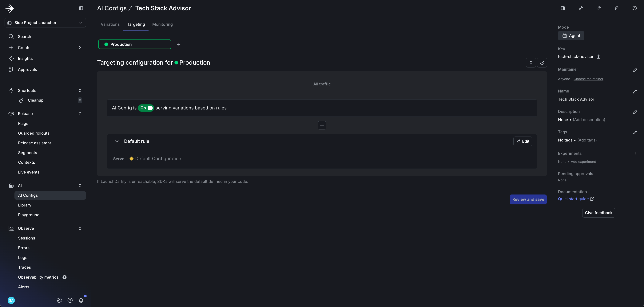Open the settings gear icon
The height and width of the screenshot is (307, 644).
pos(59,300)
